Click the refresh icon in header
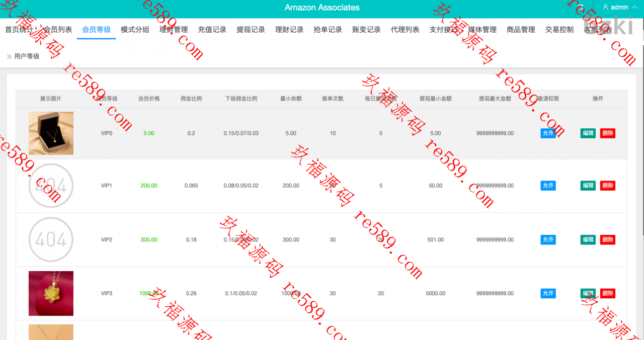 (581, 8)
